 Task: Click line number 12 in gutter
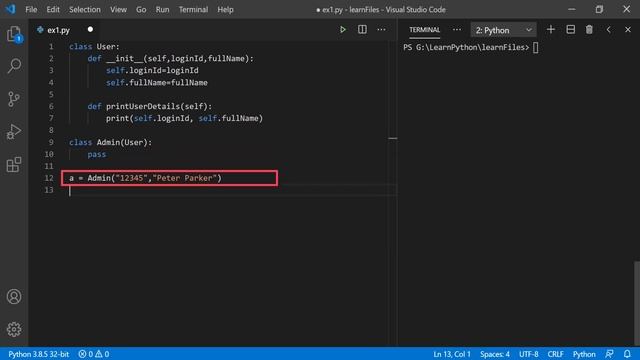(49, 178)
